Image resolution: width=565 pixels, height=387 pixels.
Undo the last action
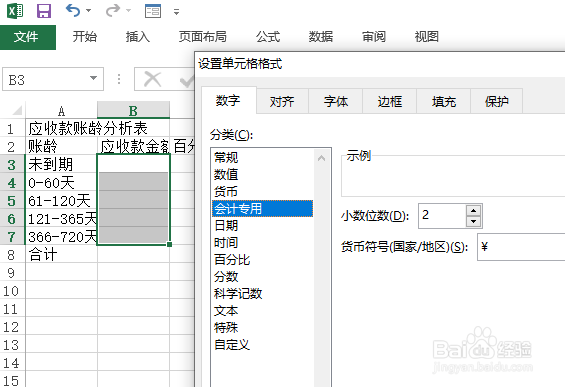coord(72,11)
